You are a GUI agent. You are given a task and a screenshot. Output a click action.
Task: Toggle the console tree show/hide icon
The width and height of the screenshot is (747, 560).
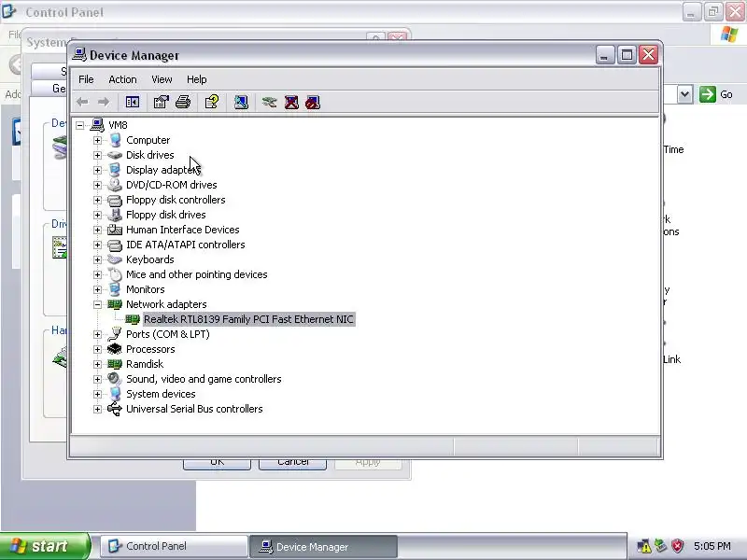[x=133, y=102]
